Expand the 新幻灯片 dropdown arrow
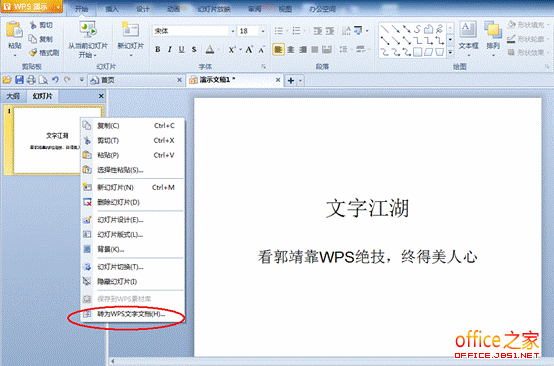Image resolution: width=554 pixels, height=366 pixels. [131, 55]
